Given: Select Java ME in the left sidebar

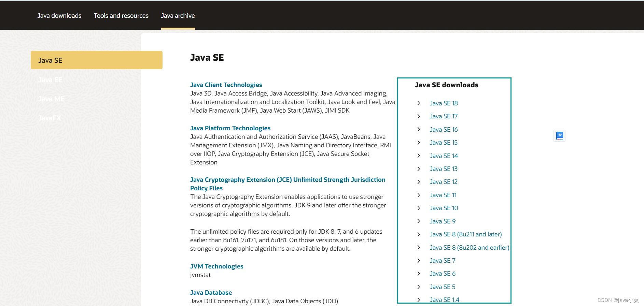Looking at the screenshot, I should click(x=51, y=99).
